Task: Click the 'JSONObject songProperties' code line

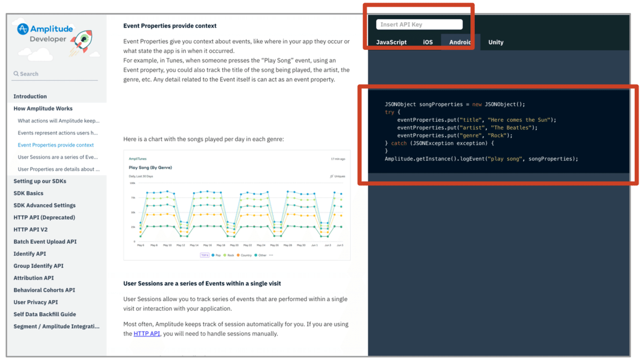Action: (x=455, y=104)
